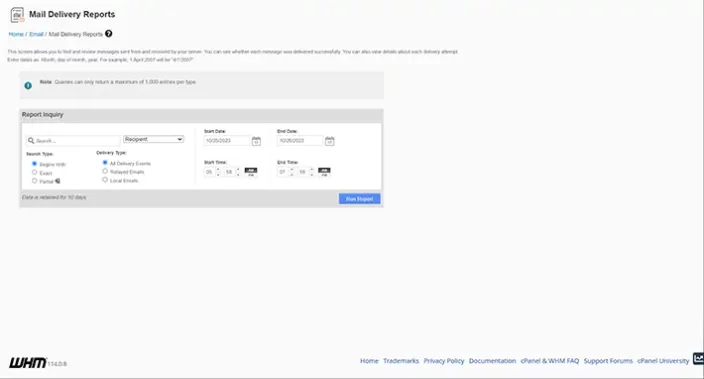The height and width of the screenshot is (379, 704).
Task: Click the Start Time hour field
Action: [209, 172]
